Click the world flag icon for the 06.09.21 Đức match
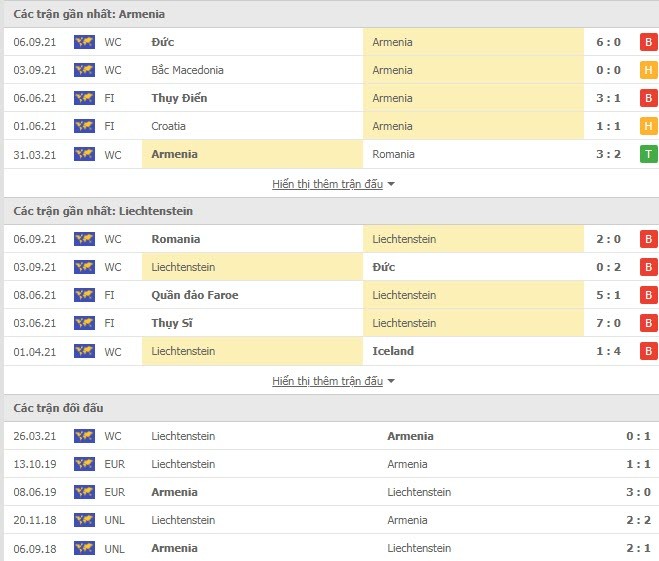 pos(84,42)
